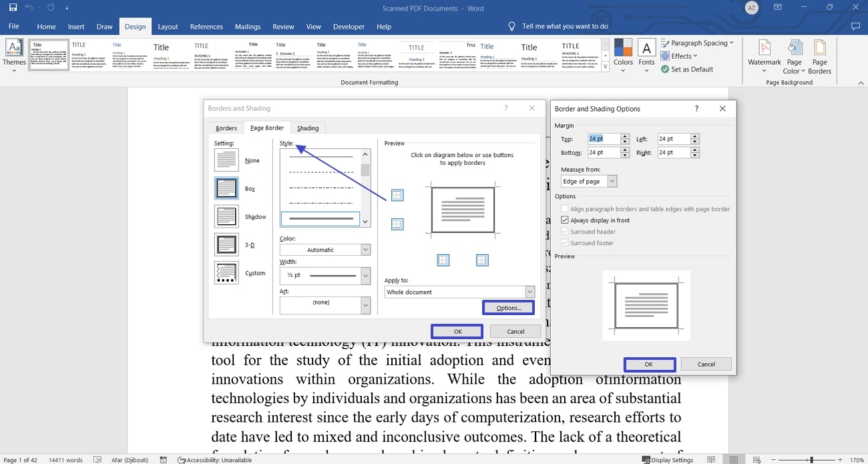
Task: Select the Box border setting icon
Action: pos(226,188)
